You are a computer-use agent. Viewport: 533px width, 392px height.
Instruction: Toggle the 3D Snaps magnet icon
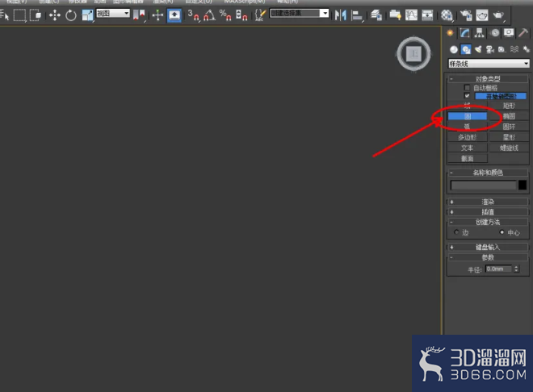tap(194, 15)
